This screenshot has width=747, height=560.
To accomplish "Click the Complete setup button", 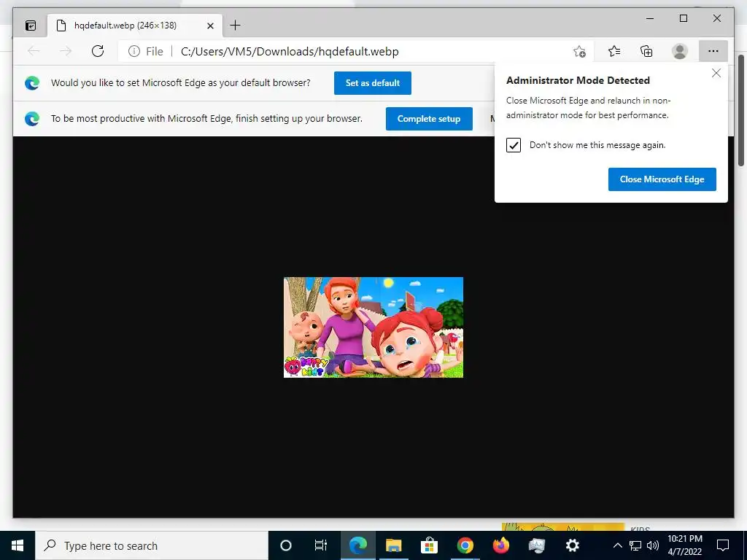I will click(429, 119).
